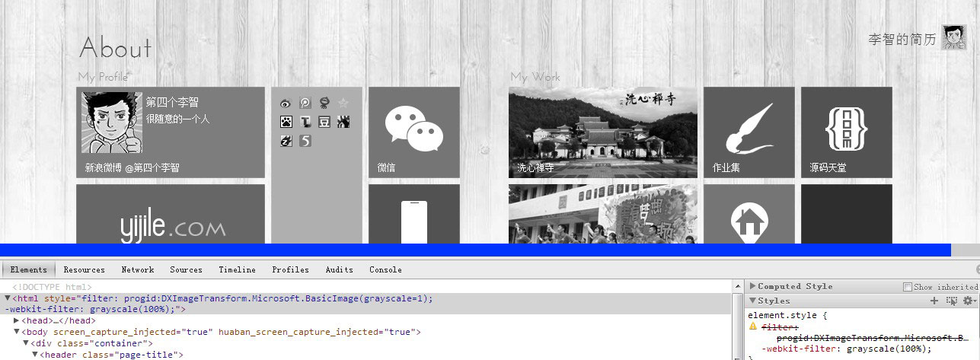Click the New Style Rule plus icon
Viewport: 980px width, 360px height.
(934, 301)
